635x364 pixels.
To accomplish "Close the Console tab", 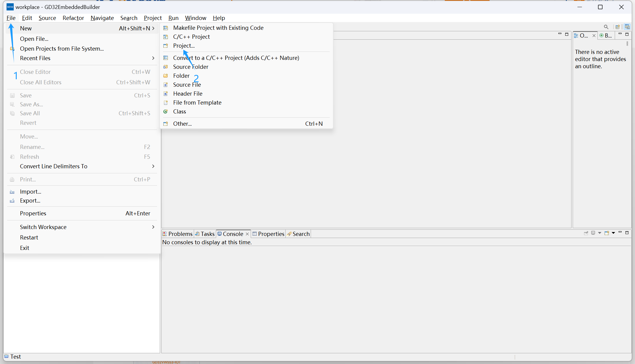I will [x=247, y=234].
